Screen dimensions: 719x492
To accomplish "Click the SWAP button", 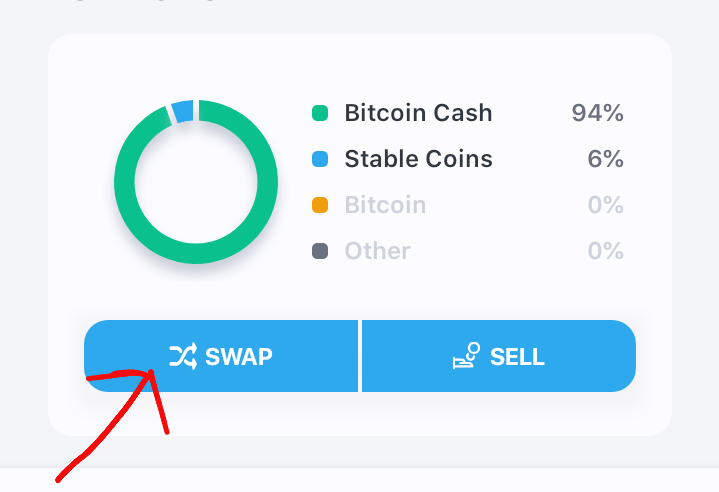I will coord(221,356).
